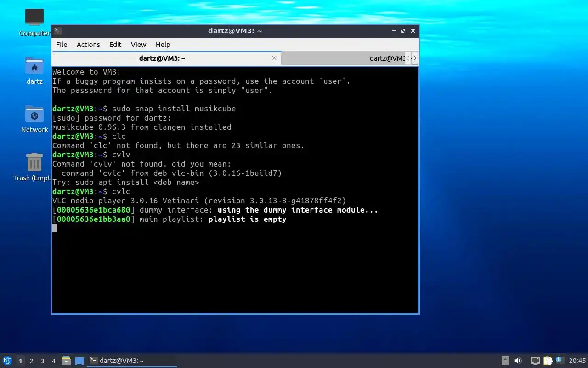Click the 'Welcome to VM3!' line
The height and width of the screenshot is (368, 588).
pyautogui.click(x=87, y=72)
